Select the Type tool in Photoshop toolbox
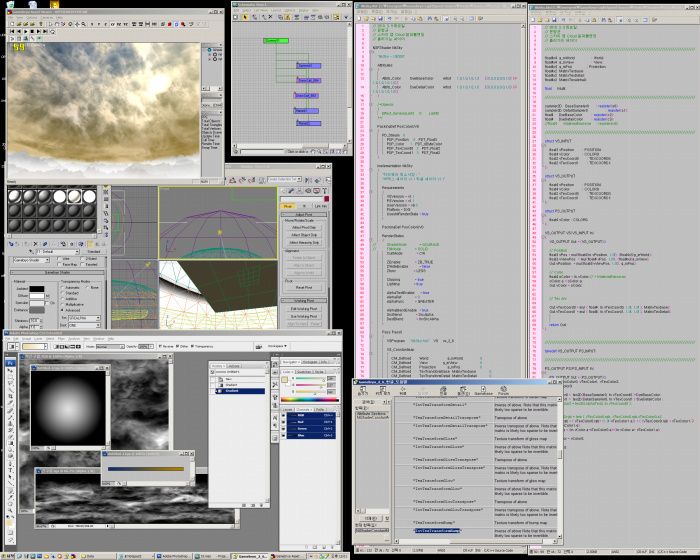The width and height of the screenshot is (700, 560). 10,470
